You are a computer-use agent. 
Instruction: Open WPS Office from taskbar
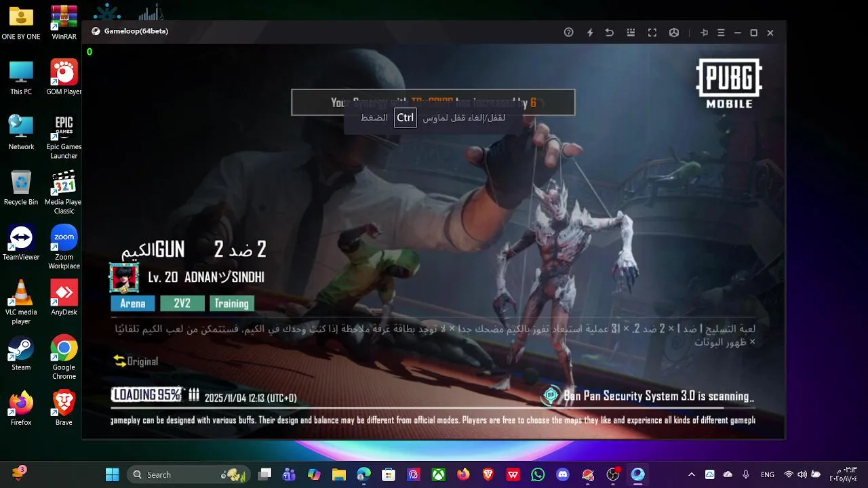(x=513, y=474)
